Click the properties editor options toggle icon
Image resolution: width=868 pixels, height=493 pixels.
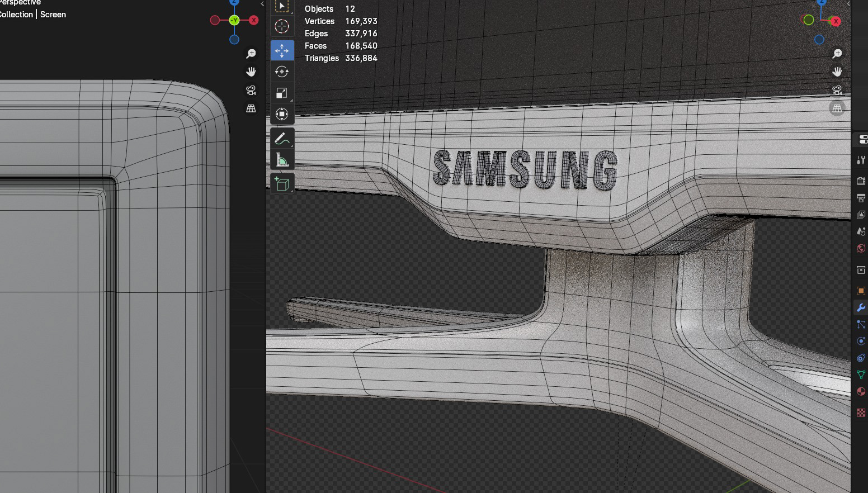(862, 139)
